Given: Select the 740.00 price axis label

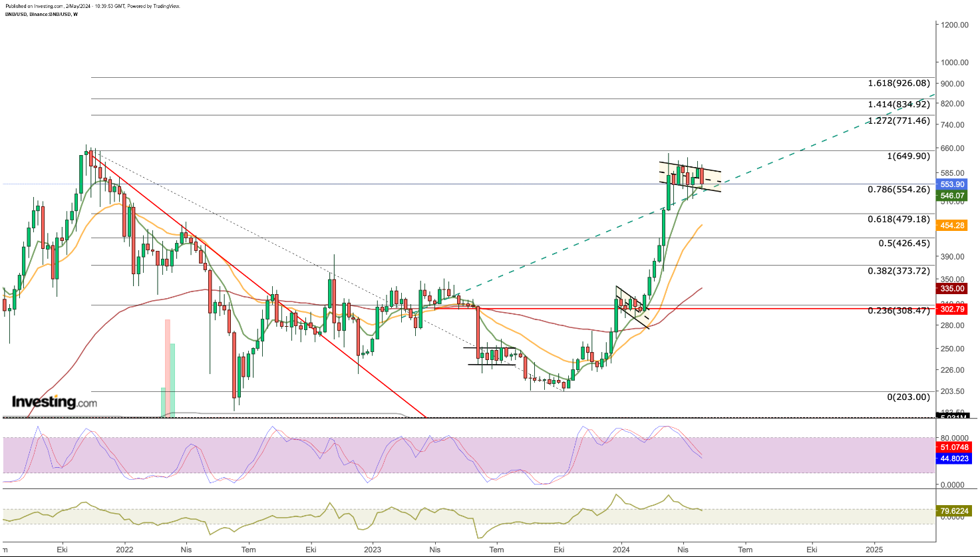Looking at the screenshot, I should (954, 124).
